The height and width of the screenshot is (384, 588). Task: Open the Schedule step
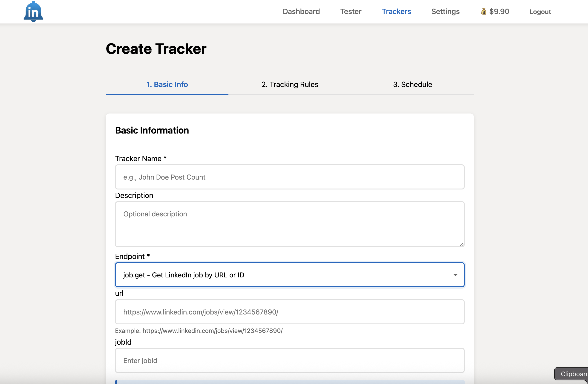(412, 84)
